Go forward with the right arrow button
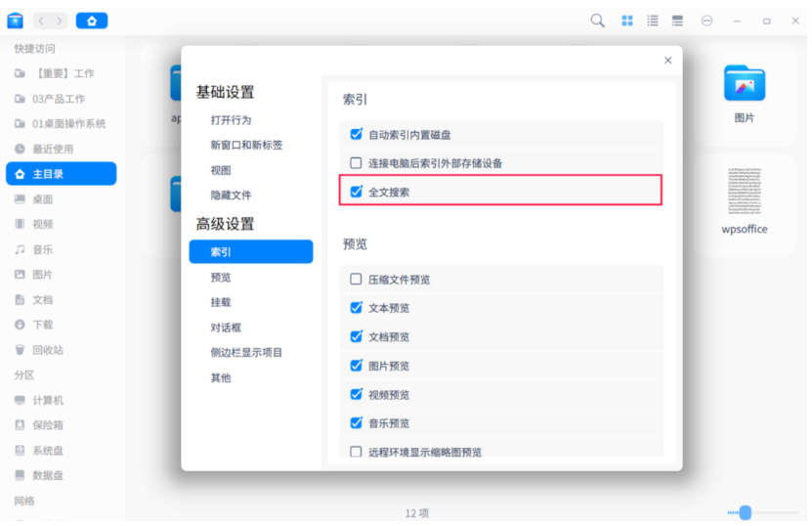Image resolution: width=812 pixels, height=526 pixels. click(60, 21)
